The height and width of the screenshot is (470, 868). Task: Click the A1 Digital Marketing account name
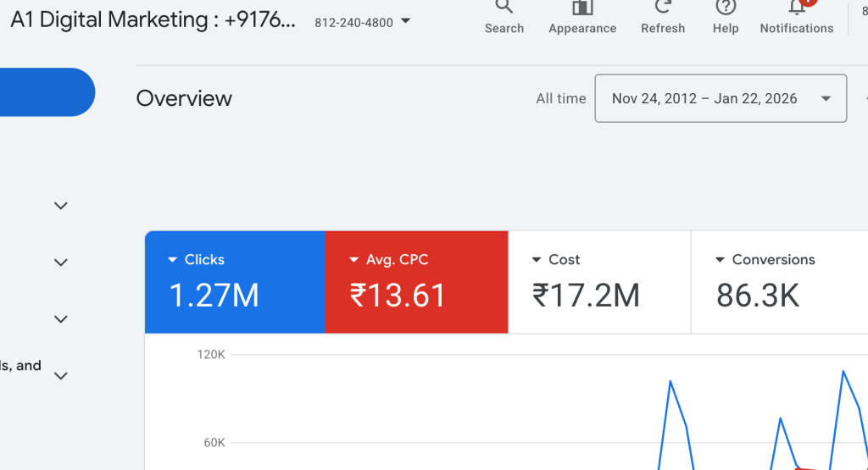[x=153, y=21]
